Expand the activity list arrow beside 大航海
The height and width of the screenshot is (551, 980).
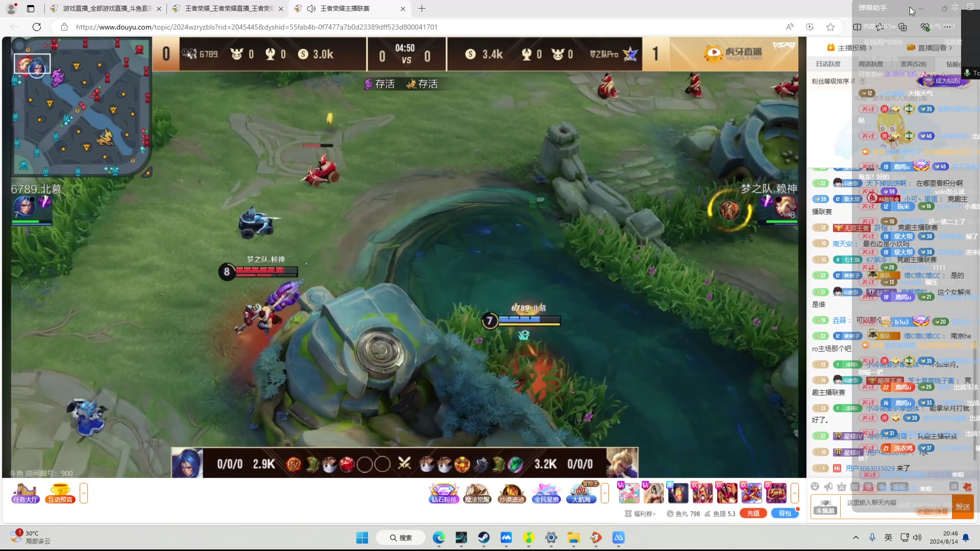coord(605,493)
